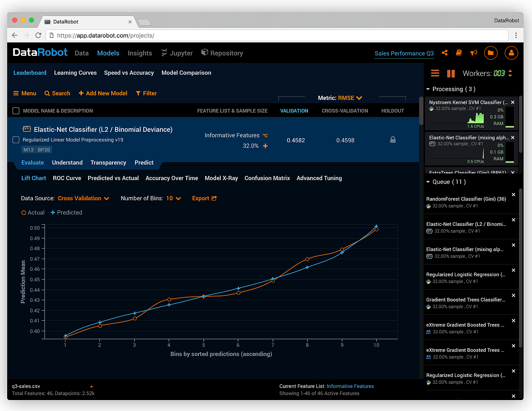Click the Informative Features link in footer
Screen dimensions: 532x411
click(x=350, y=386)
